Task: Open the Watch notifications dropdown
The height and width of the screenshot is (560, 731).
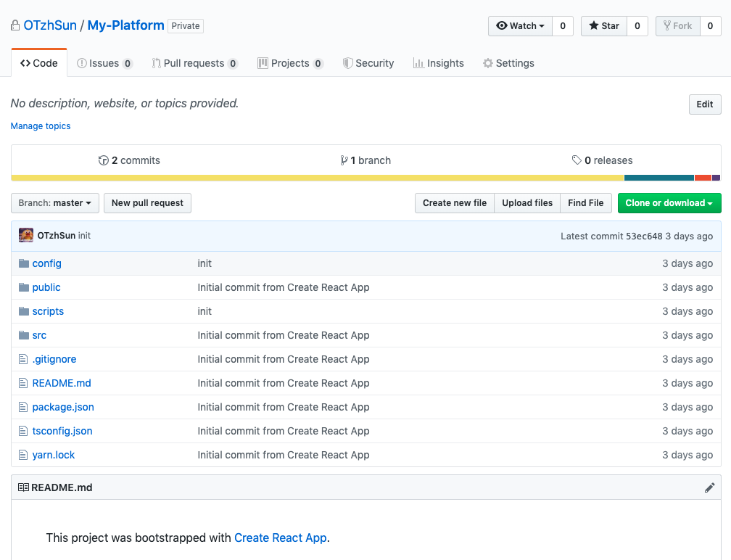Action: click(520, 26)
